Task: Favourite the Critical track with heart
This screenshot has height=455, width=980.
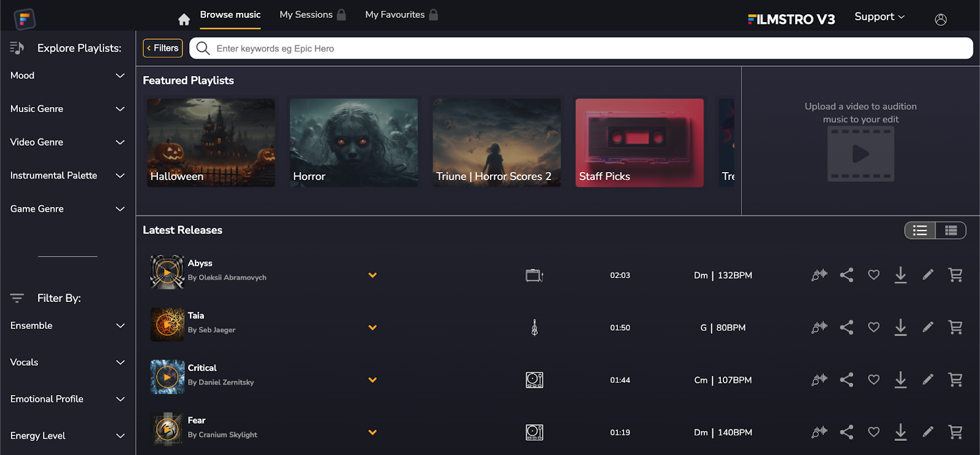Action: [874, 380]
